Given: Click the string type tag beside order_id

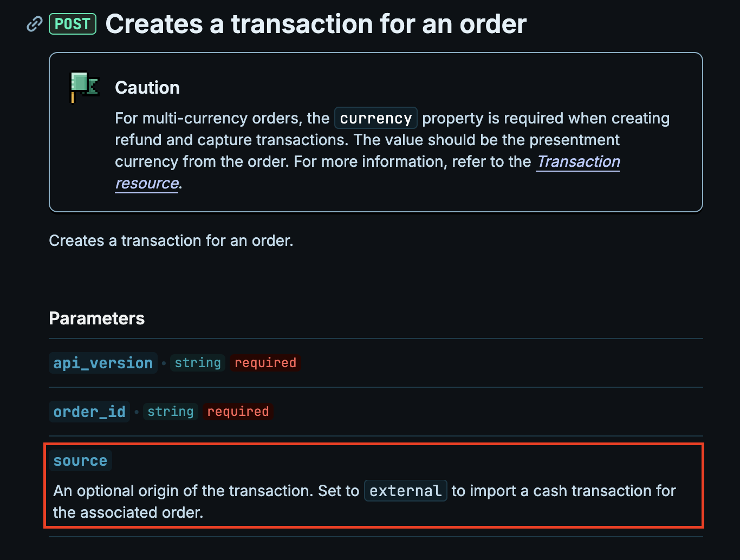Looking at the screenshot, I should (171, 412).
